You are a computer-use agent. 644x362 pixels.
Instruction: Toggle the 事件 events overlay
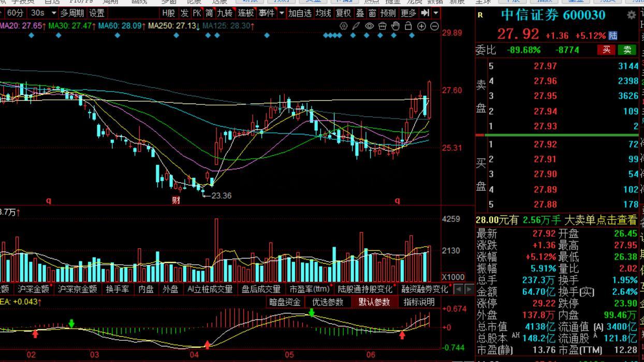coord(267,13)
